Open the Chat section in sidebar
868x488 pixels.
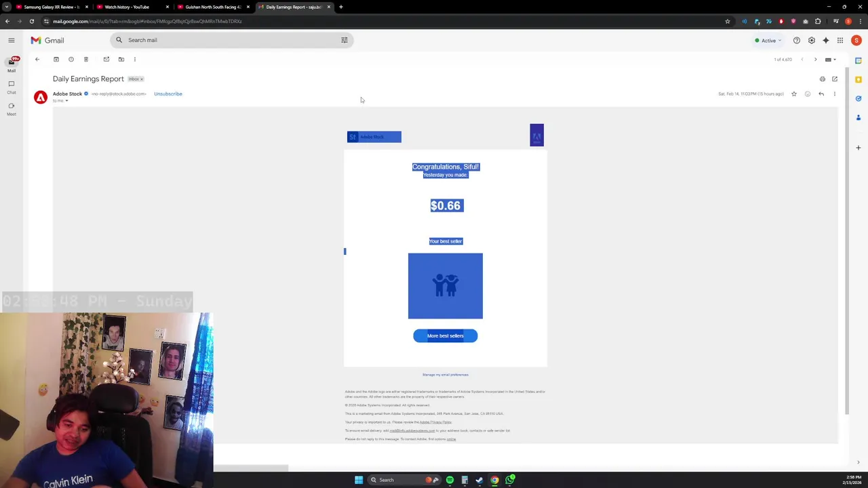[x=12, y=87]
